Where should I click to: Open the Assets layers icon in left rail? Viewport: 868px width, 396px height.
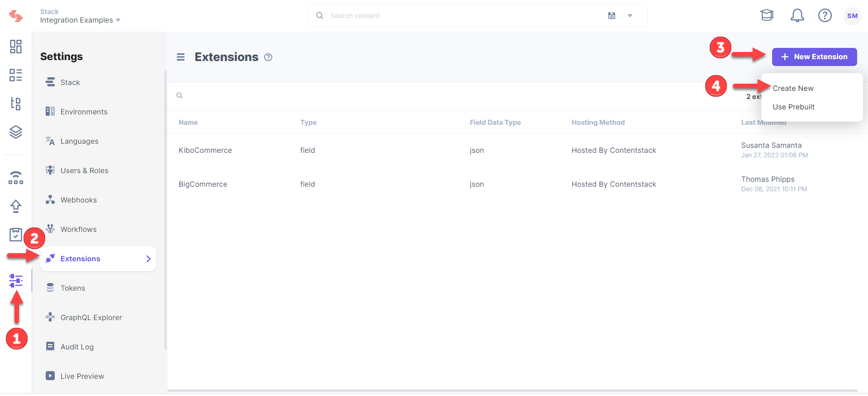click(x=16, y=132)
